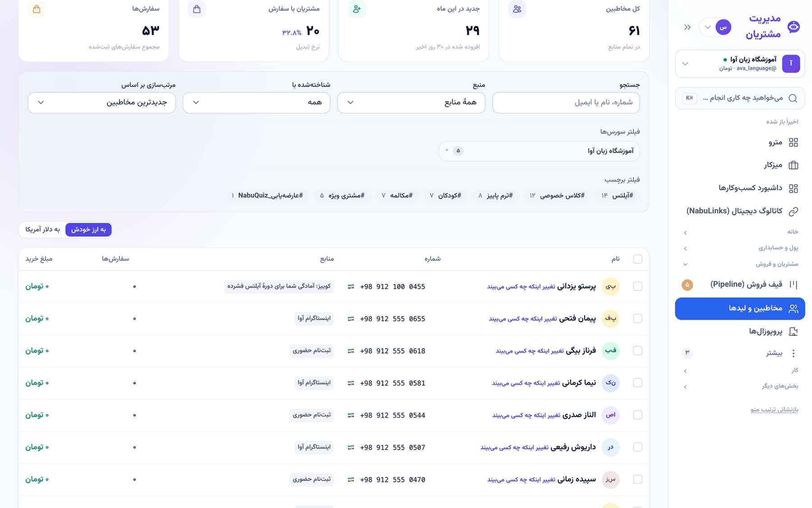
Task: Click پرستو یزدانی's تغییر اینکه چه کسی می‌بیند link
Action: point(521,287)
